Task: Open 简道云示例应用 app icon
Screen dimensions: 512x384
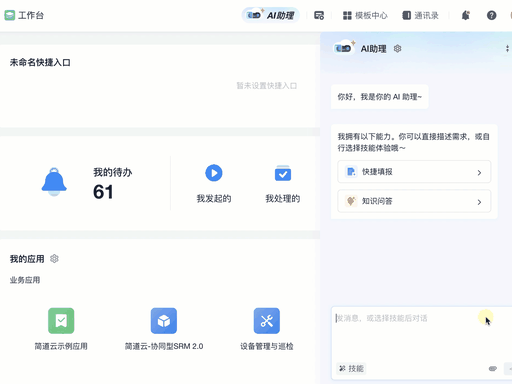Action: (x=61, y=321)
